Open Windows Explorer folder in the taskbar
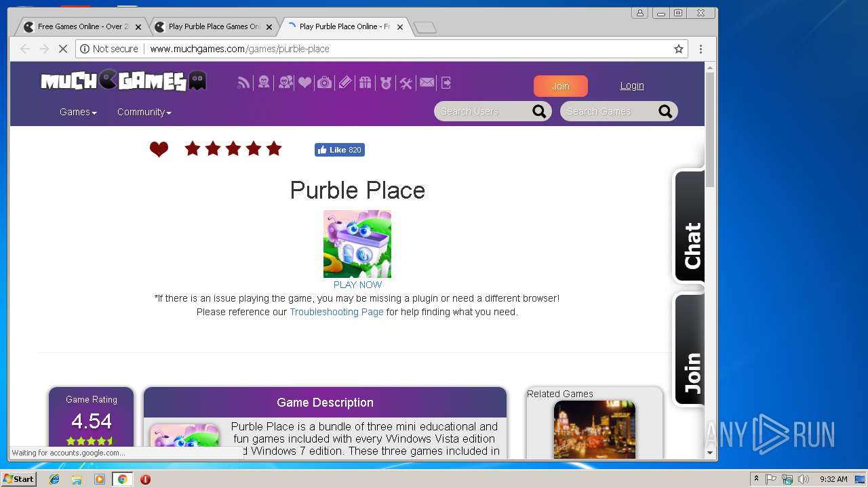The image size is (868, 488). 77,479
